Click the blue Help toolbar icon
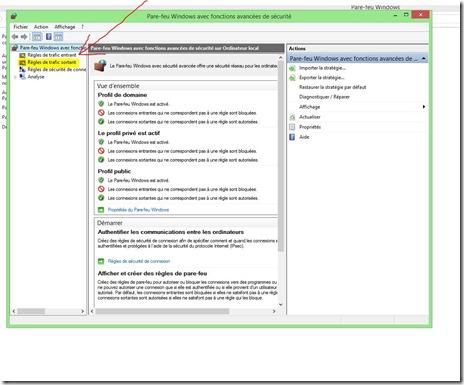The image size is (464, 385). coord(49,37)
